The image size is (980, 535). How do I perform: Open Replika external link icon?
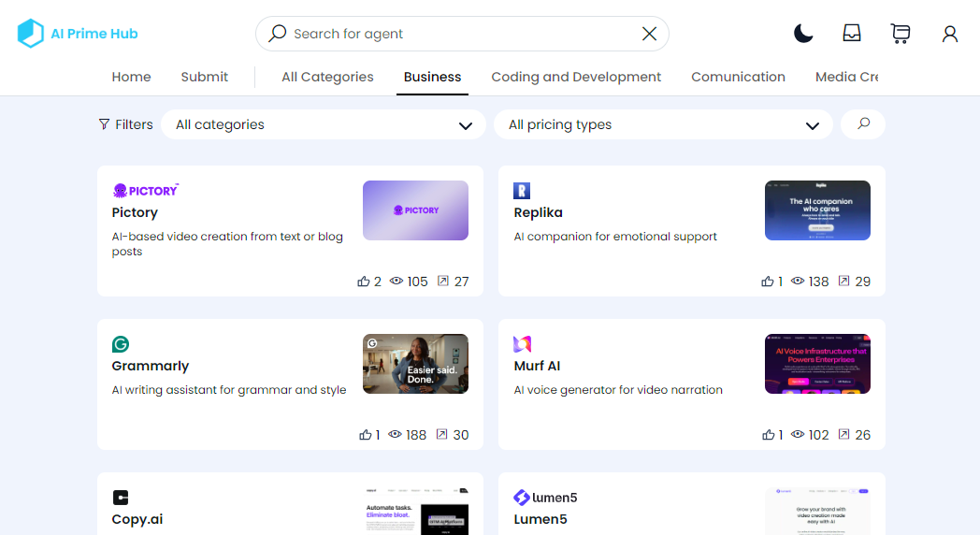click(x=843, y=281)
